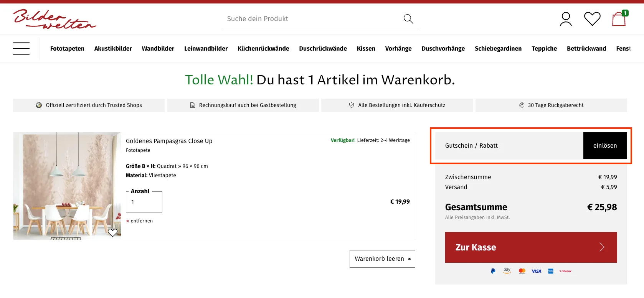This screenshot has width=644, height=298.
Task: Click the Zwischensumme € 19,99 value
Action: point(608,177)
